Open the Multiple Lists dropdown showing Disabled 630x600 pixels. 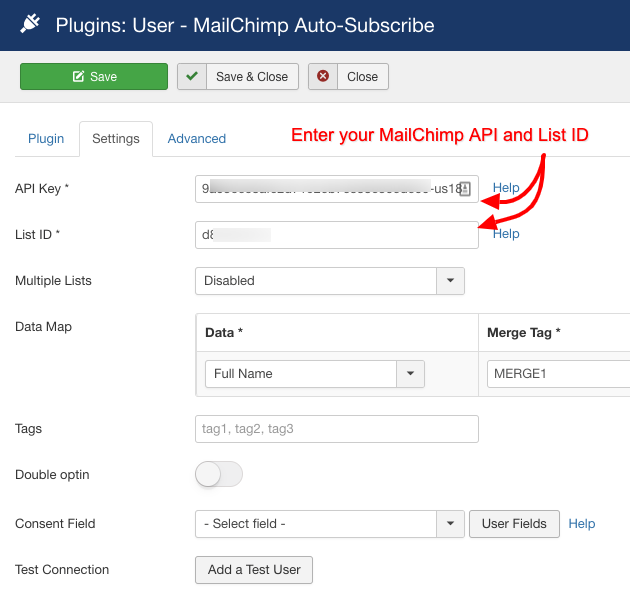(x=330, y=281)
